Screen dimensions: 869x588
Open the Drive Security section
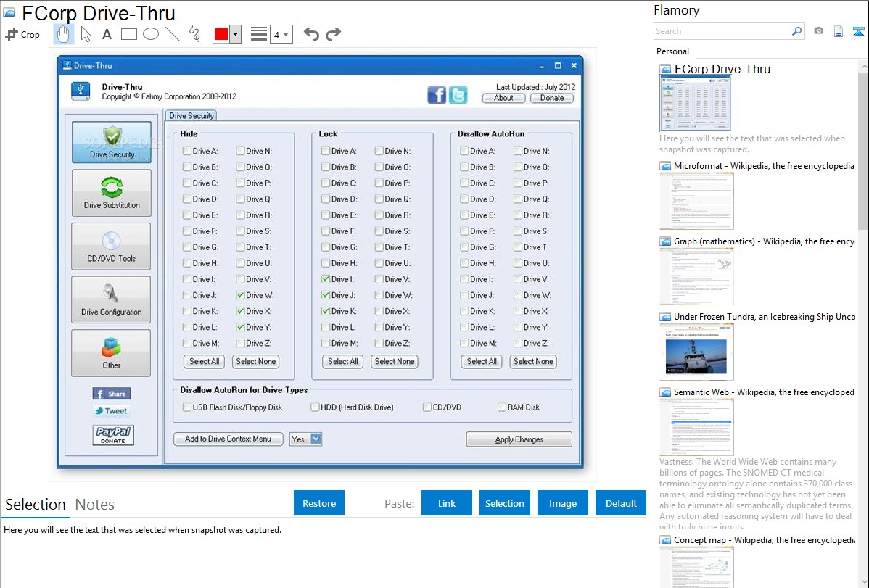[112, 142]
